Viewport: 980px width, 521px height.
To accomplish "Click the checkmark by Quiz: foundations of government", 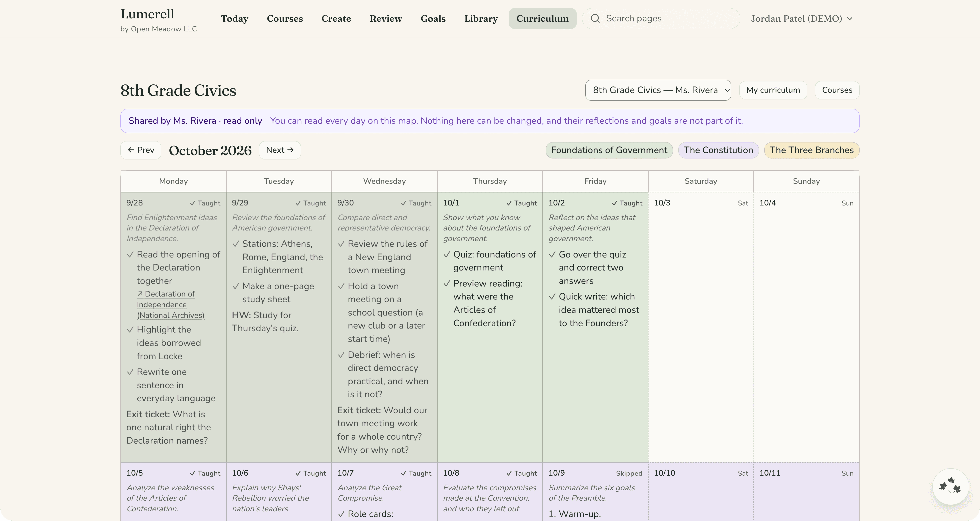I will (x=447, y=254).
